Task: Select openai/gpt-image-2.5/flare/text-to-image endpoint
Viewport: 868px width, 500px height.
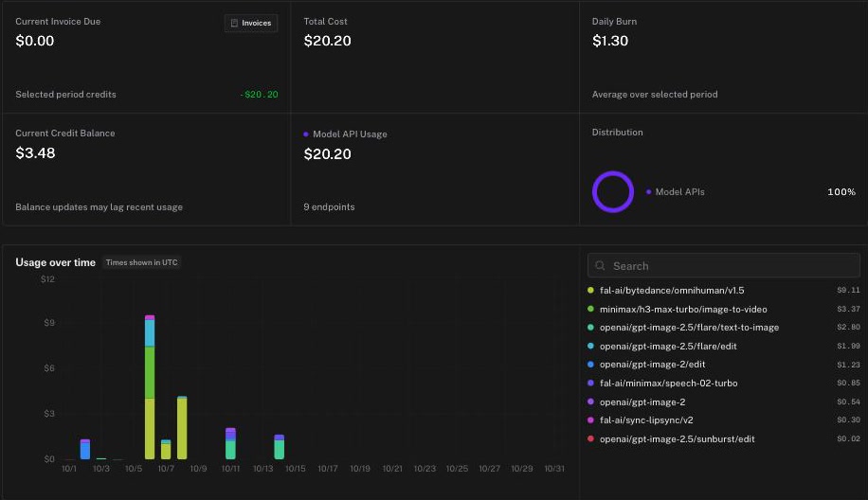Action: click(x=724, y=328)
